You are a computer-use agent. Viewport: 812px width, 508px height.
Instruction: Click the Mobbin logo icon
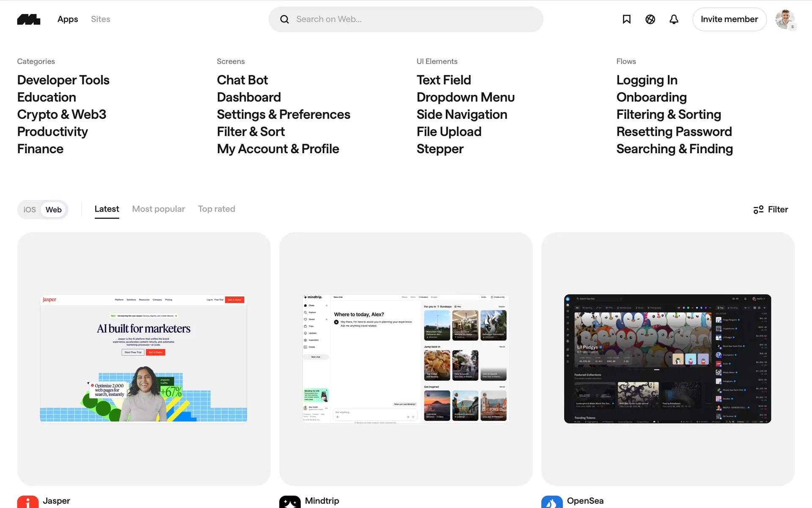pyautogui.click(x=29, y=19)
